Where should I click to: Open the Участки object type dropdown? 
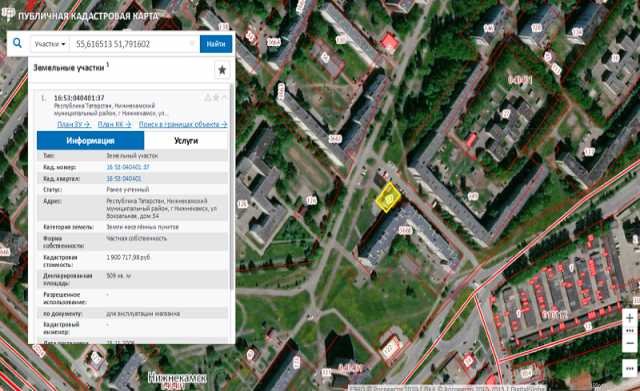(50, 44)
